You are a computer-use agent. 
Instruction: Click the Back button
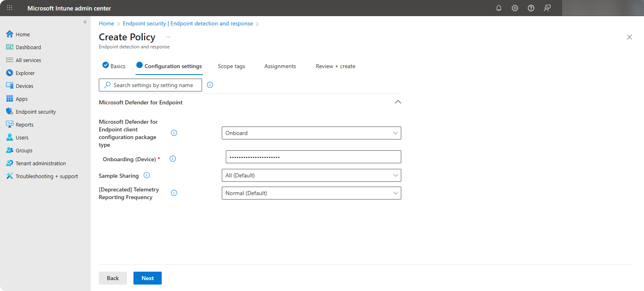113,278
